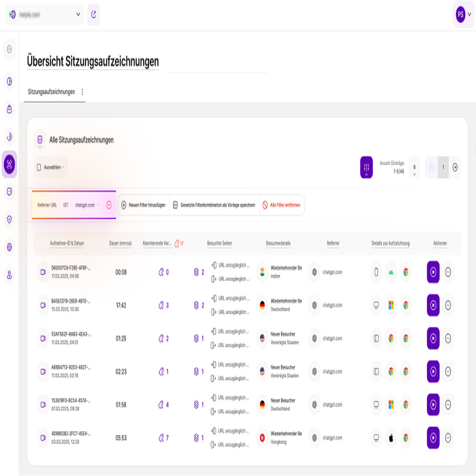
Task: Click Alle Filter entfernen
Action: 282,205
